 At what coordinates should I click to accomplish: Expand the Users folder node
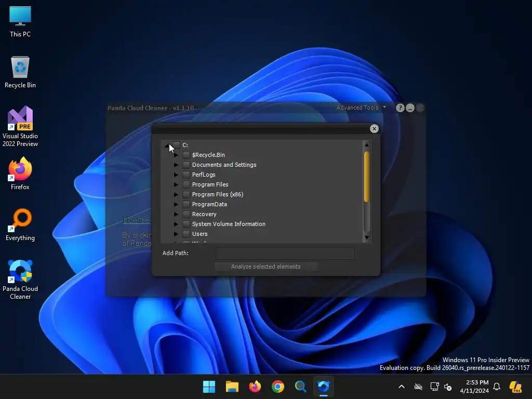pyautogui.click(x=176, y=234)
